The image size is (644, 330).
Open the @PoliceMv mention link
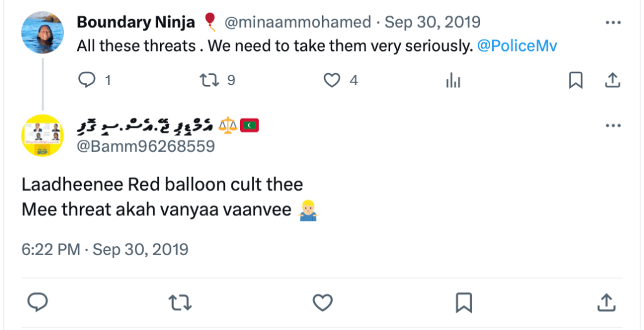point(517,46)
